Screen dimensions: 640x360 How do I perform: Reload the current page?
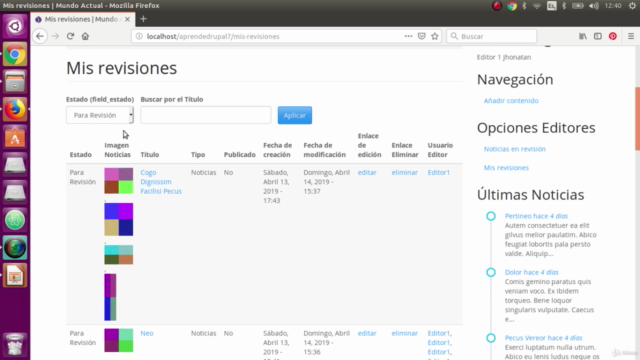[x=70, y=36]
